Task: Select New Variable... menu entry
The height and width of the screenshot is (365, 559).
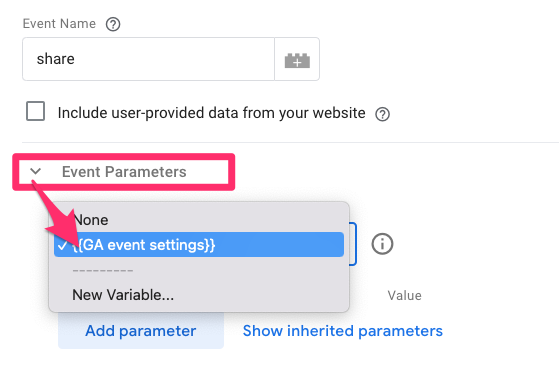Action: (x=123, y=295)
